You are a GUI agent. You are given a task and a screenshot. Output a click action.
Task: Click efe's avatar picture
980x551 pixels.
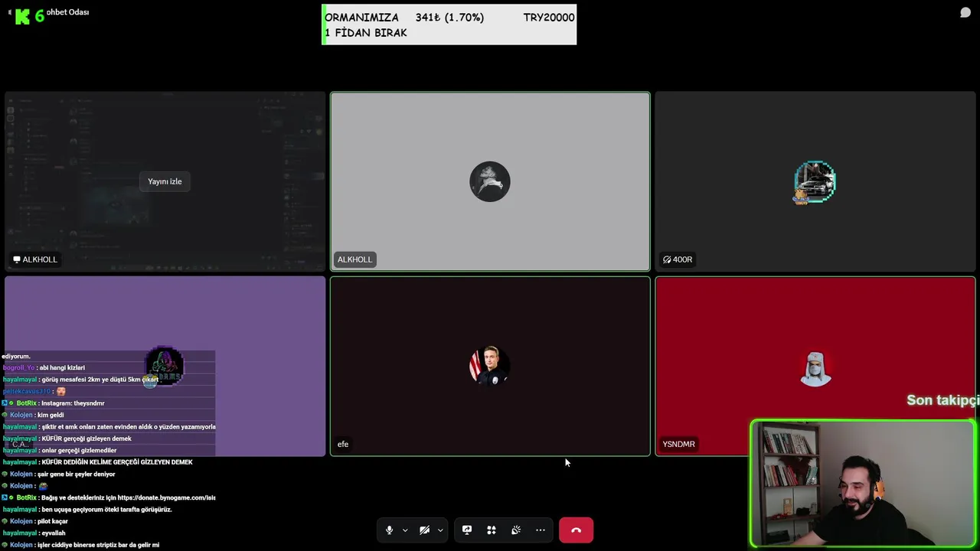[490, 366]
